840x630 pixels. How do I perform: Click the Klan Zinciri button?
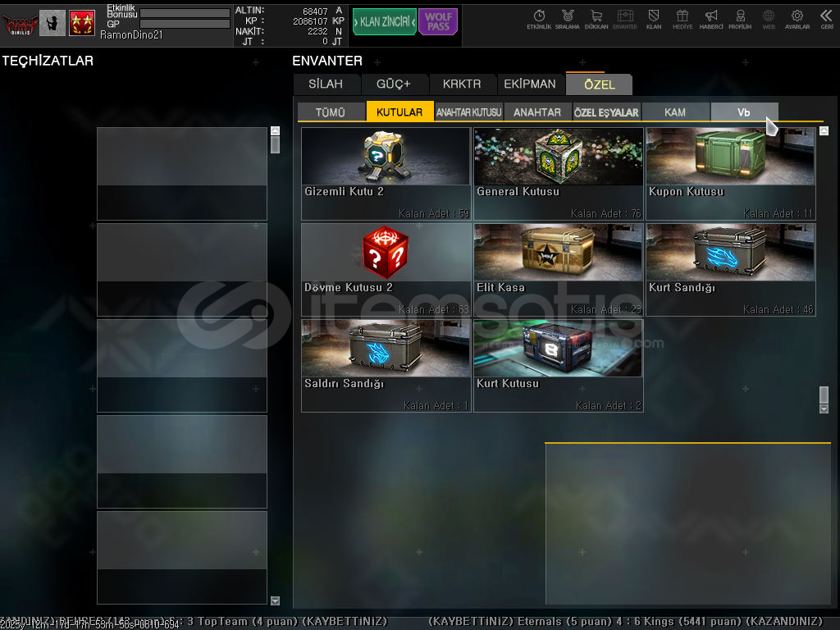(x=384, y=22)
